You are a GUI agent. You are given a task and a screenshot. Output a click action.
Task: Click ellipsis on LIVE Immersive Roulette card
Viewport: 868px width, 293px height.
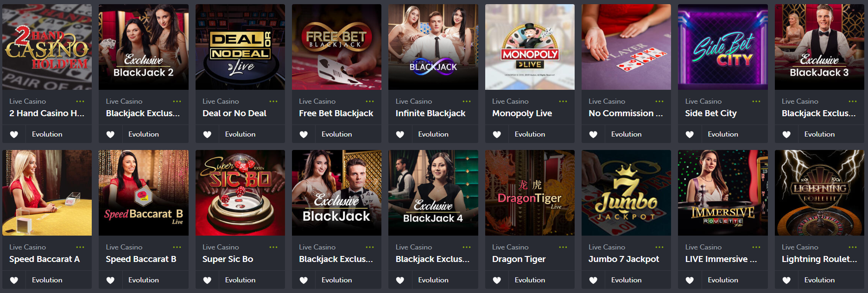pyautogui.click(x=756, y=247)
